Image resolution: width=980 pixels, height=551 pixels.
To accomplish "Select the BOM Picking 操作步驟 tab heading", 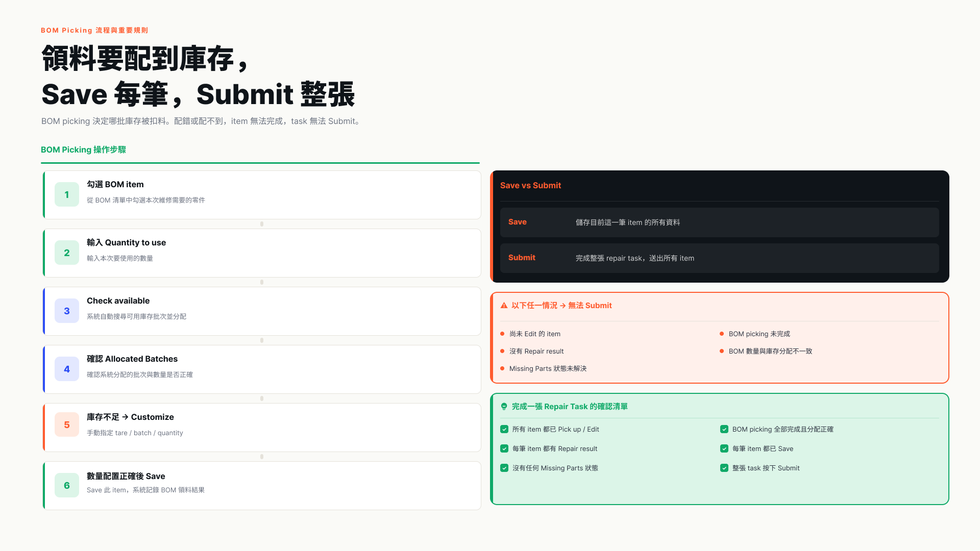I will 83,149.
